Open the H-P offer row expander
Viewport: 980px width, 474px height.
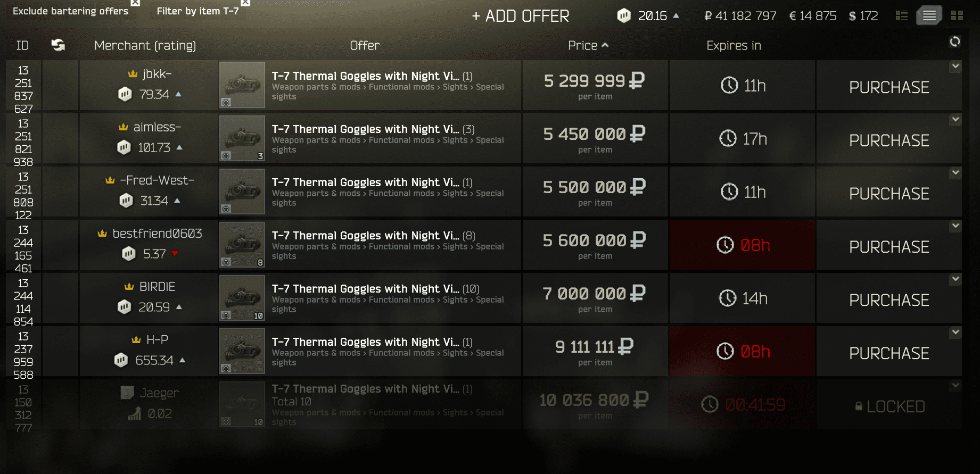pyautogui.click(x=956, y=332)
